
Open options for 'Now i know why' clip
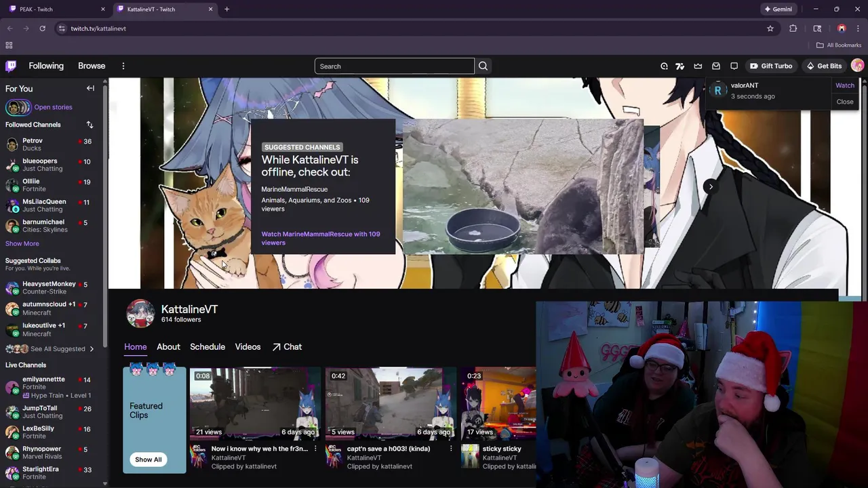(x=315, y=449)
